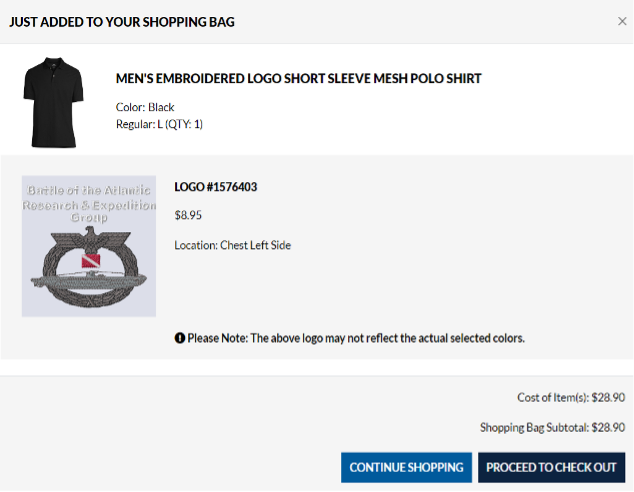Click the $8.95 logo price
This screenshot has width=634, height=492.
point(189,215)
